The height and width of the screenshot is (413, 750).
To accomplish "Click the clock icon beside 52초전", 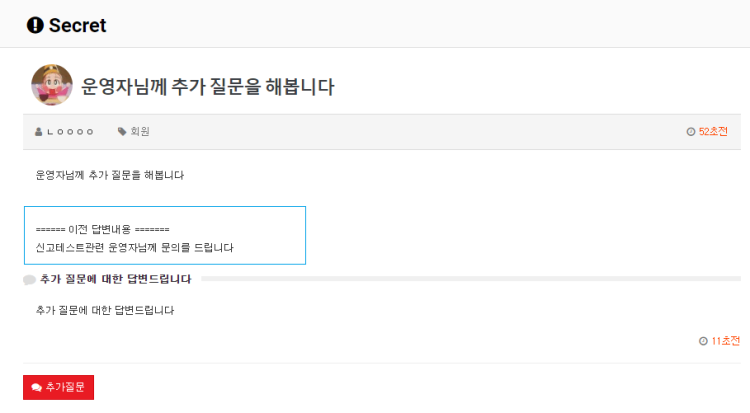I will [x=691, y=132].
